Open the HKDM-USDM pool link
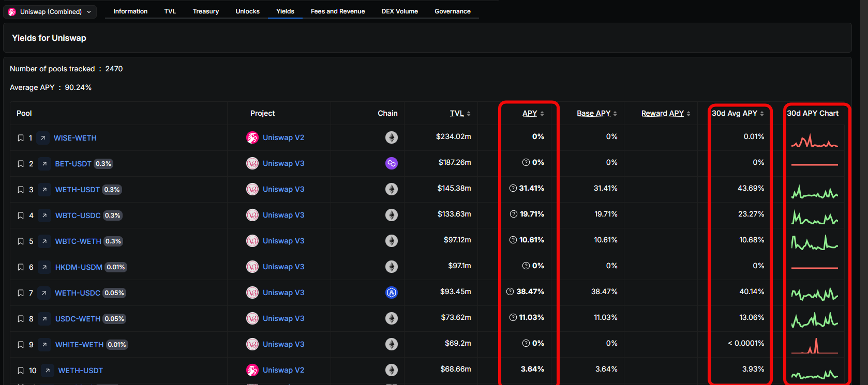Viewport: 868px width, 385px height. coord(79,267)
